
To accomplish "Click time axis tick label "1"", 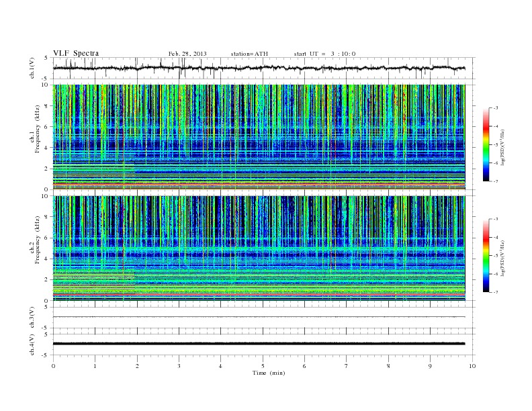I will point(95,366).
